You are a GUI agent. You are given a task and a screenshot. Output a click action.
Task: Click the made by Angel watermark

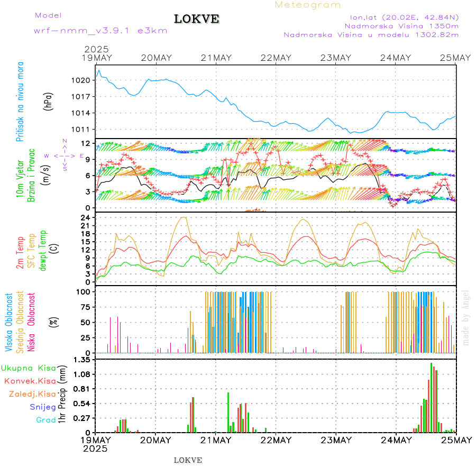point(466,317)
